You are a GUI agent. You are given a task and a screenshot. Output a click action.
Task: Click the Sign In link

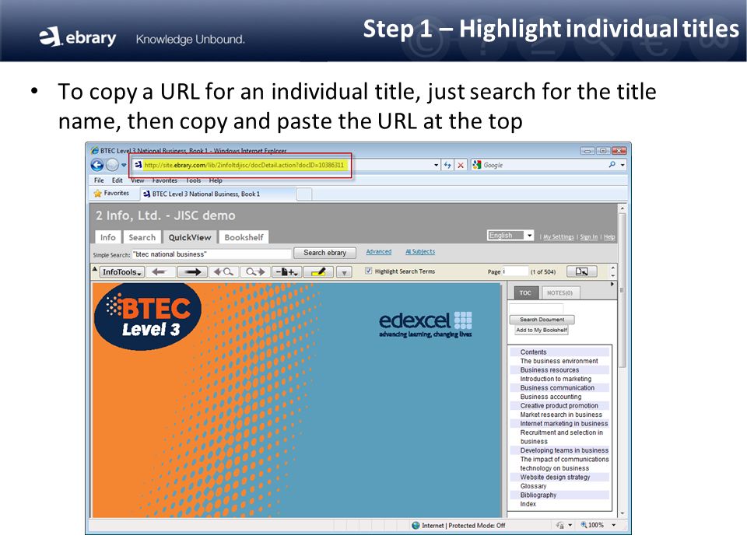(589, 236)
